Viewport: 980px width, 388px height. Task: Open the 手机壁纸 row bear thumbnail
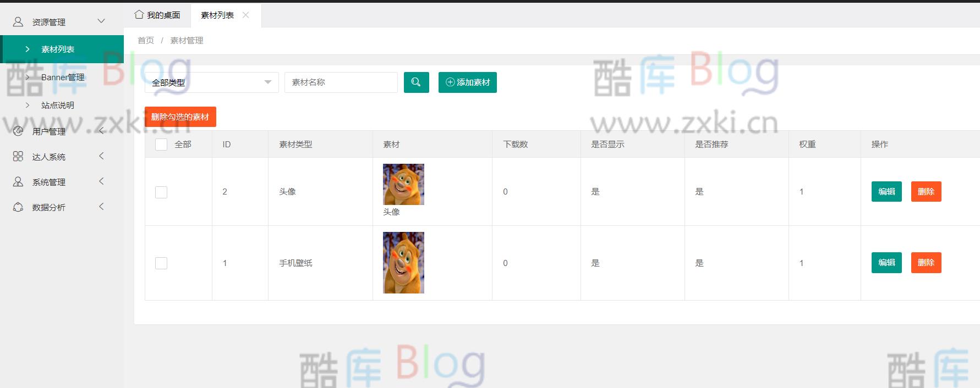tap(403, 263)
